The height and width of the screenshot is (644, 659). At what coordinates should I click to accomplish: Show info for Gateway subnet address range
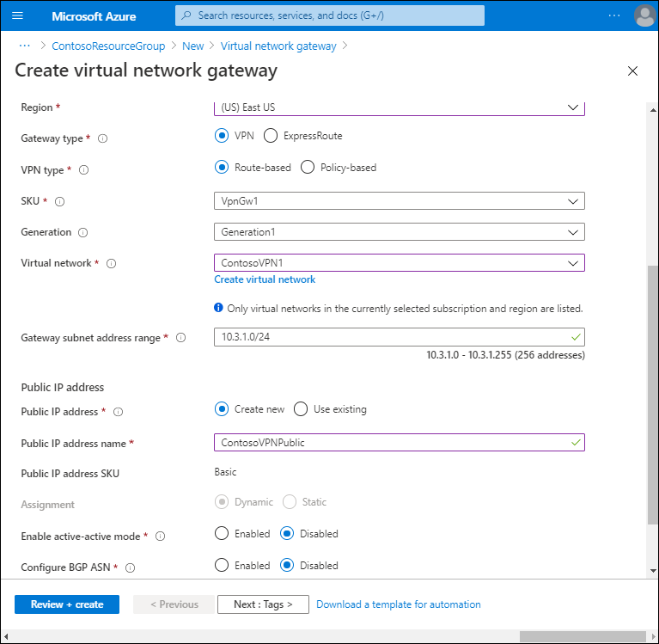[x=180, y=338]
